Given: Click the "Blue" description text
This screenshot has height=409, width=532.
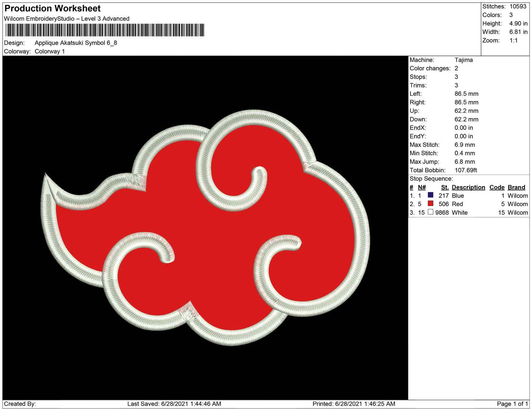Looking at the screenshot, I should [458, 196].
